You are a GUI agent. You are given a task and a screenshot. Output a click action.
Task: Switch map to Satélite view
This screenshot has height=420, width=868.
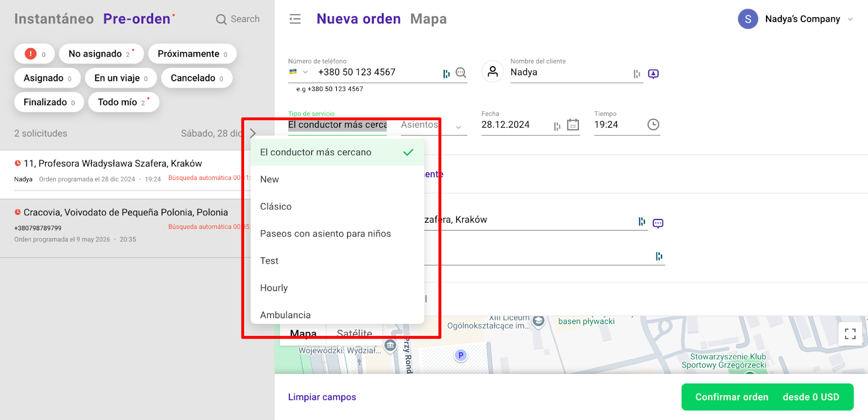tap(354, 333)
